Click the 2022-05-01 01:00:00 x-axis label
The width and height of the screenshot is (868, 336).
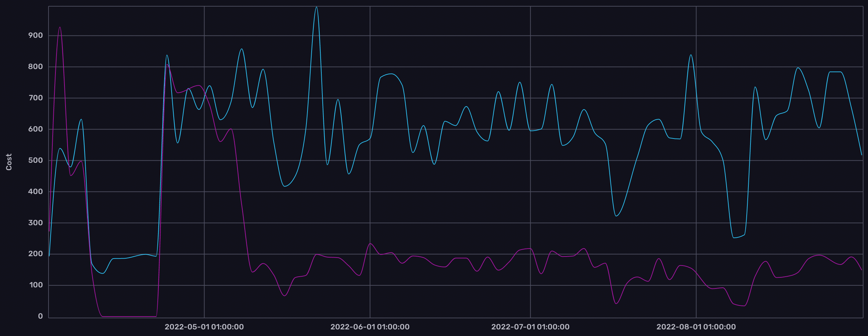(x=204, y=327)
